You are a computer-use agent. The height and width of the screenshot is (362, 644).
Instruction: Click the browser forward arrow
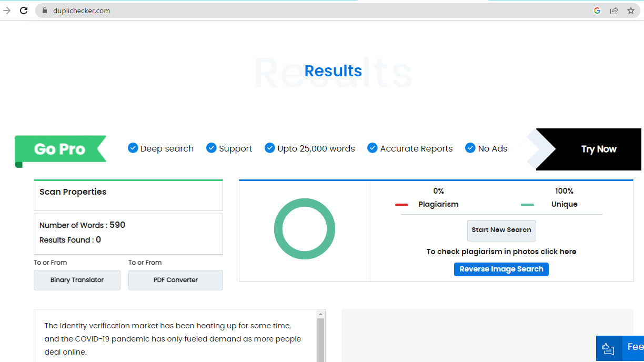[x=7, y=11]
